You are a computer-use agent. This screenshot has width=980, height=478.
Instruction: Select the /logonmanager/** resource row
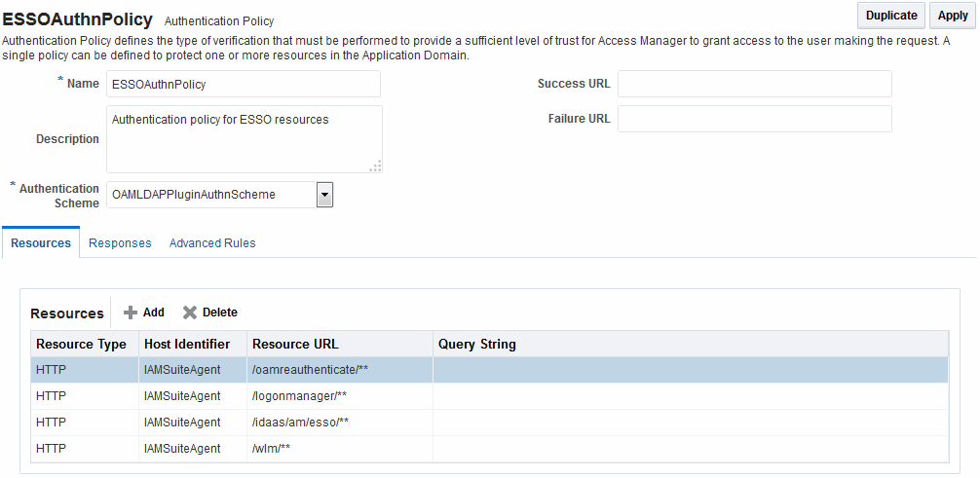tap(489, 396)
